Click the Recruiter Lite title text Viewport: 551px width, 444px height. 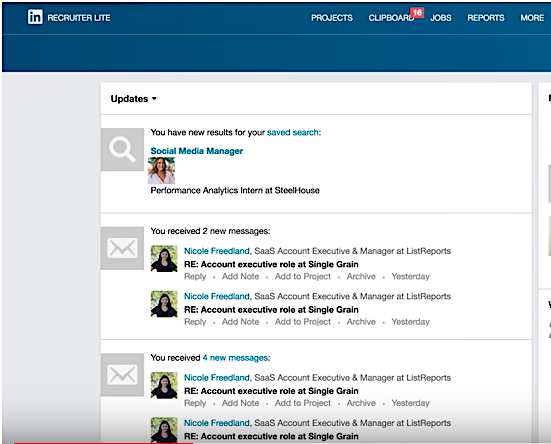pyautogui.click(x=79, y=18)
